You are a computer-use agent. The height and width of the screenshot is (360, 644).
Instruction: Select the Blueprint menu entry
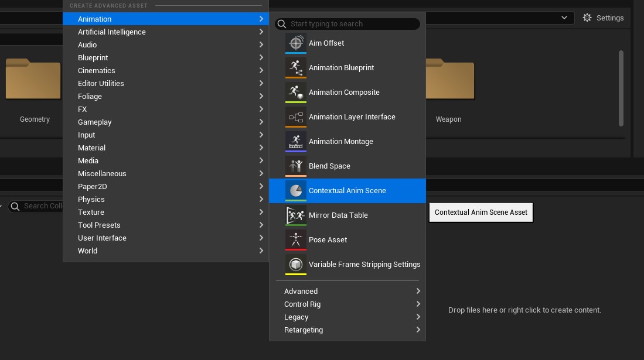tap(93, 57)
